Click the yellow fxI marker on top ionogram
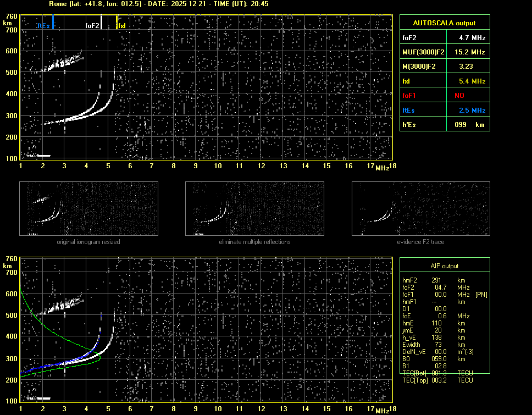 point(117,22)
